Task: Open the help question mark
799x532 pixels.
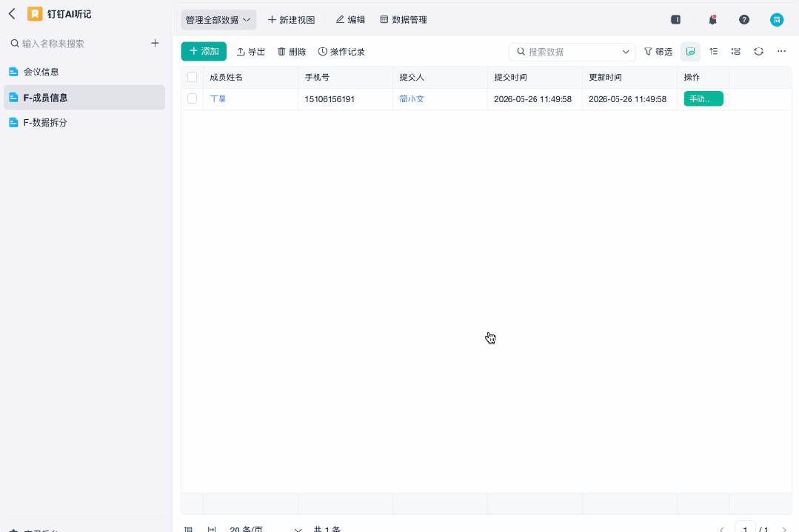Action: pos(744,19)
